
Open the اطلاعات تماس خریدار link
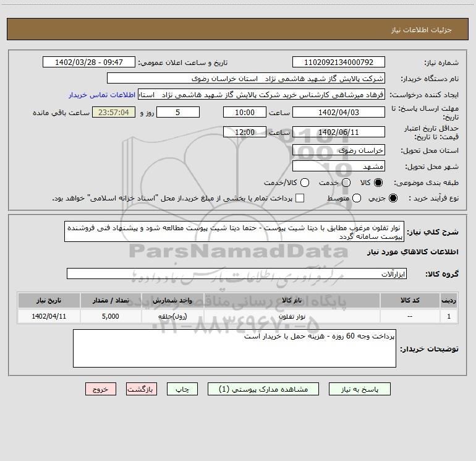tap(102, 95)
